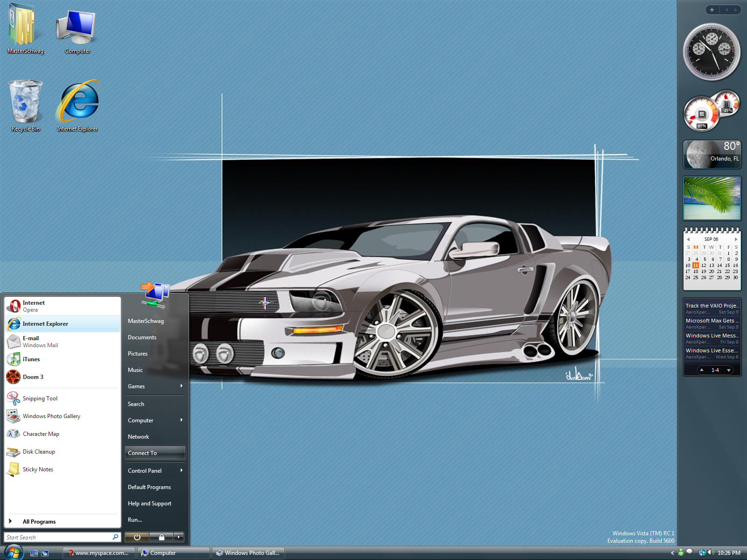The width and height of the screenshot is (747, 560).
Task: Select today's date 11 in calendar gadget
Action: 696,265
